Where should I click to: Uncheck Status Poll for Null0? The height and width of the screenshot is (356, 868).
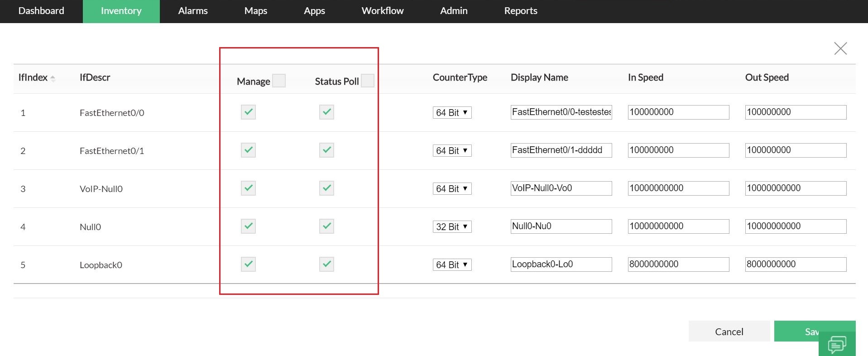point(326,226)
